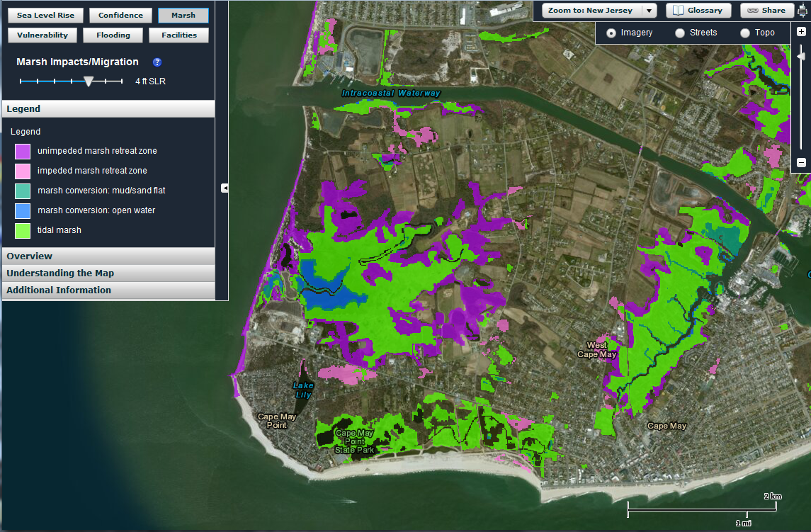Expand the Additional Information section
Image resolution: width=811 pixels, height=532 pixels.
[108, 290]
